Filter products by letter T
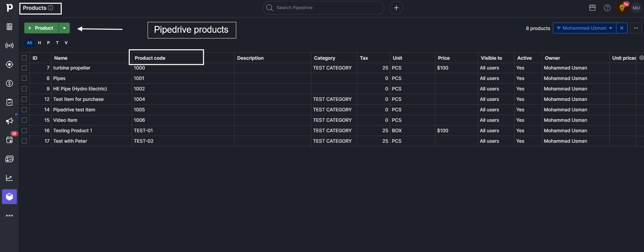Screen dimensions: 644x252 point(57,43)
